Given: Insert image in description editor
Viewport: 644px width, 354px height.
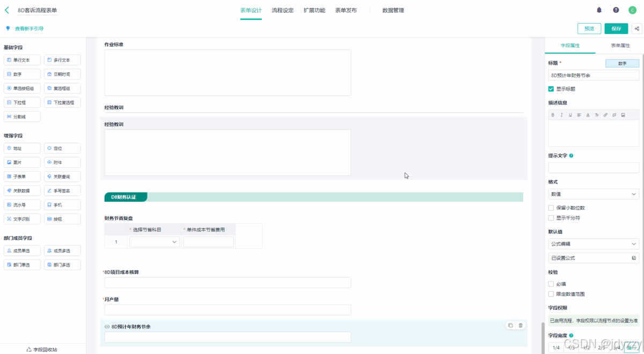Looking at the screenshot, I should [x=623, y=115].
